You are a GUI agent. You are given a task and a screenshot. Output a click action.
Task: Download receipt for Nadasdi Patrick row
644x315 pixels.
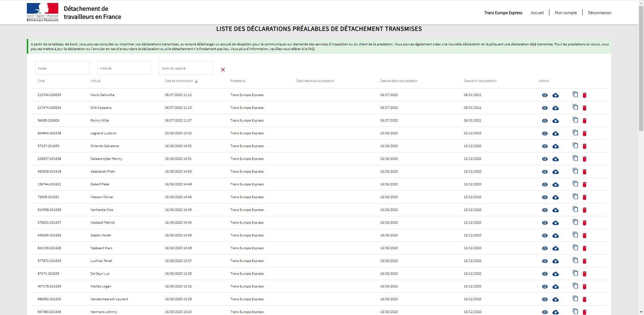[555, 223]
